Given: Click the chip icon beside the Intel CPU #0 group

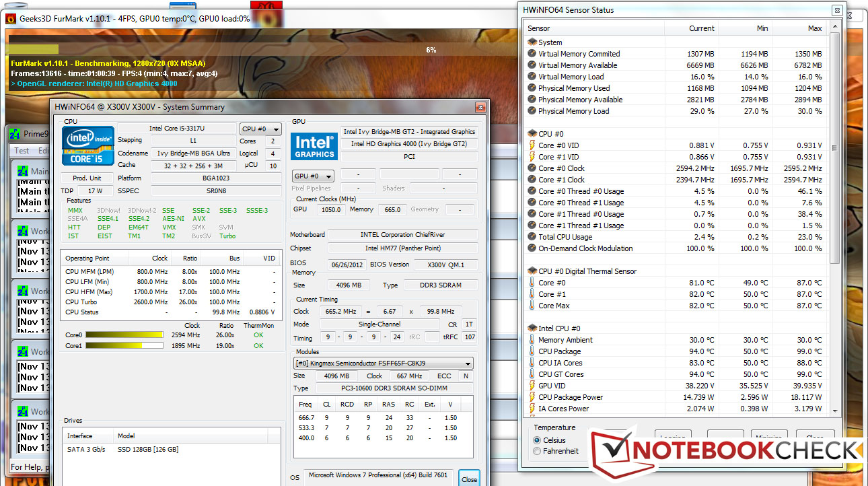Looking at the screenshot, I should pos(532,328).
